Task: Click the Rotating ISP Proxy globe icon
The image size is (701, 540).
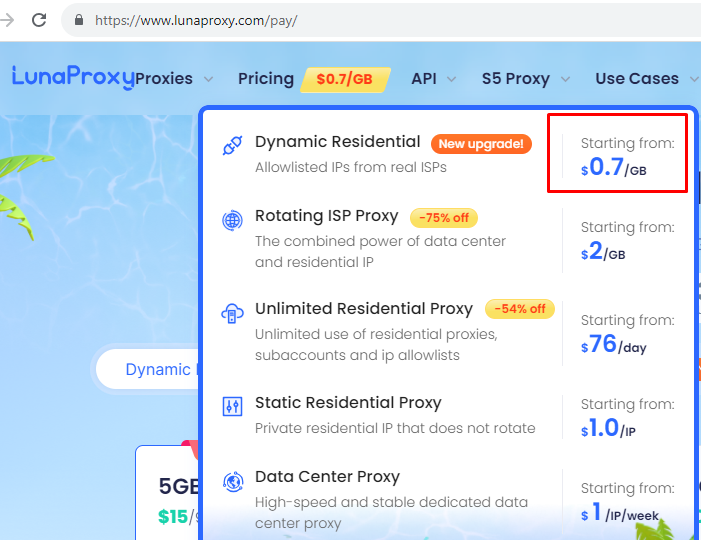Action: pos(232,220)
